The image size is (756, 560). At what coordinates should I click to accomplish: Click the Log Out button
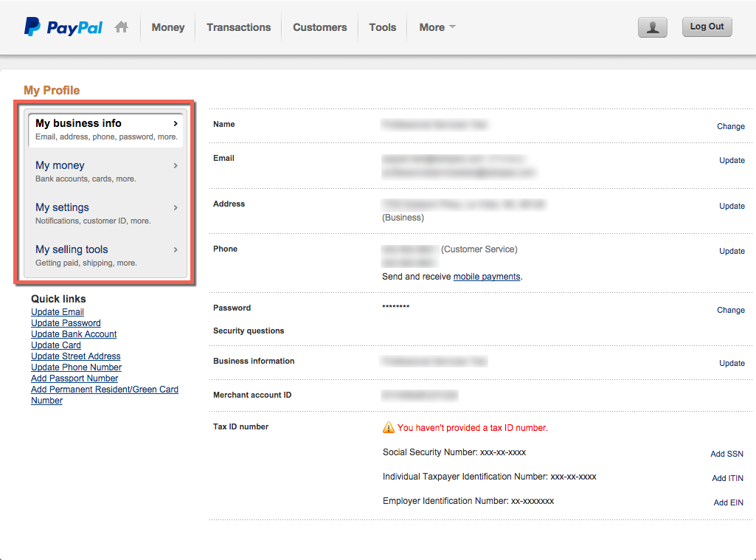(707, 27)
